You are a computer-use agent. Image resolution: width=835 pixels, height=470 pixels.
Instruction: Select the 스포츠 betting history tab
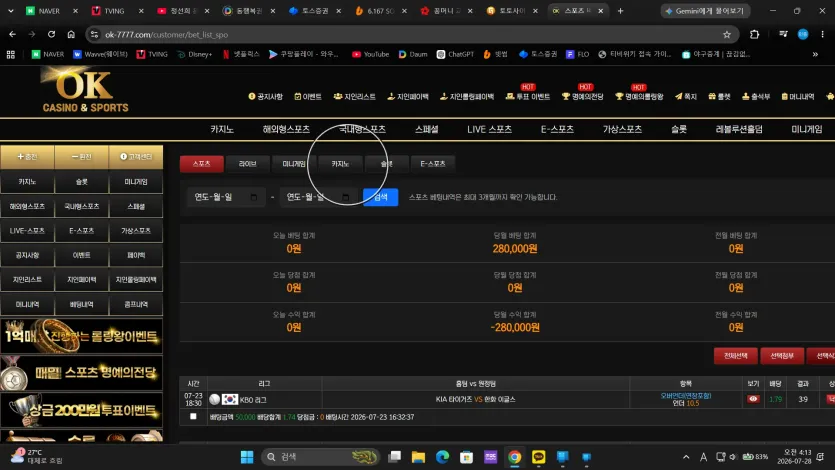201,164
